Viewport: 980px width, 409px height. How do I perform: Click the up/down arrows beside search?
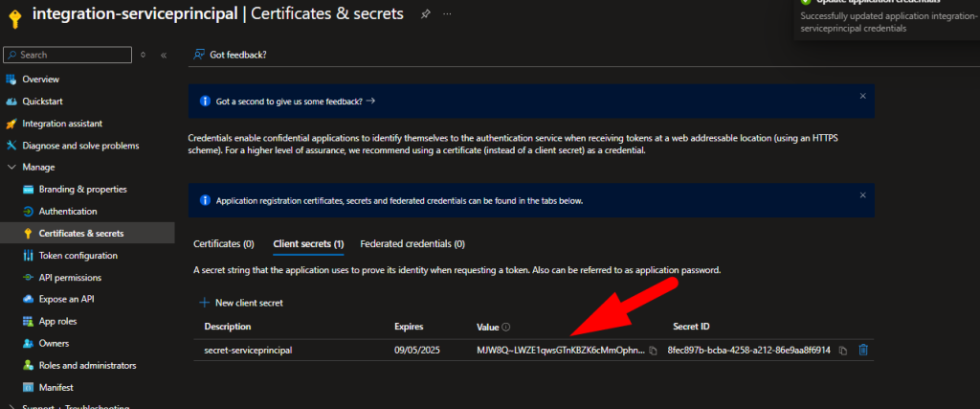pyautogui.click(x=144, y=56)
